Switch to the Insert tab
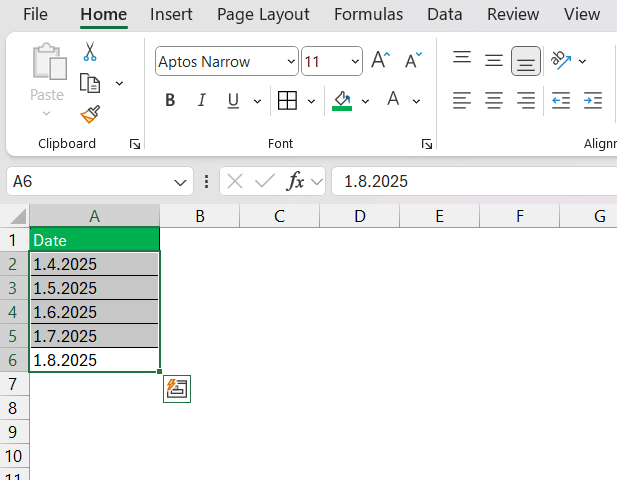The width and height of the screenshot is (617, 480). 171,15
